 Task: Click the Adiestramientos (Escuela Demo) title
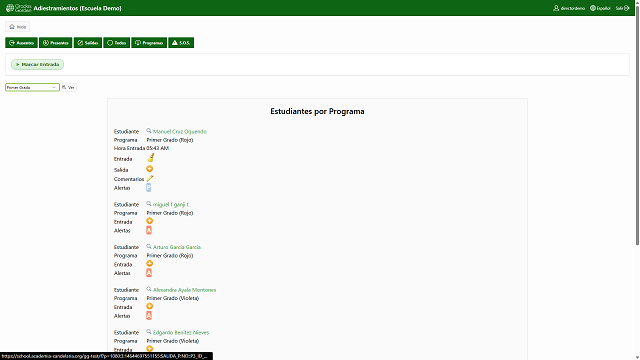coord(78,8)
